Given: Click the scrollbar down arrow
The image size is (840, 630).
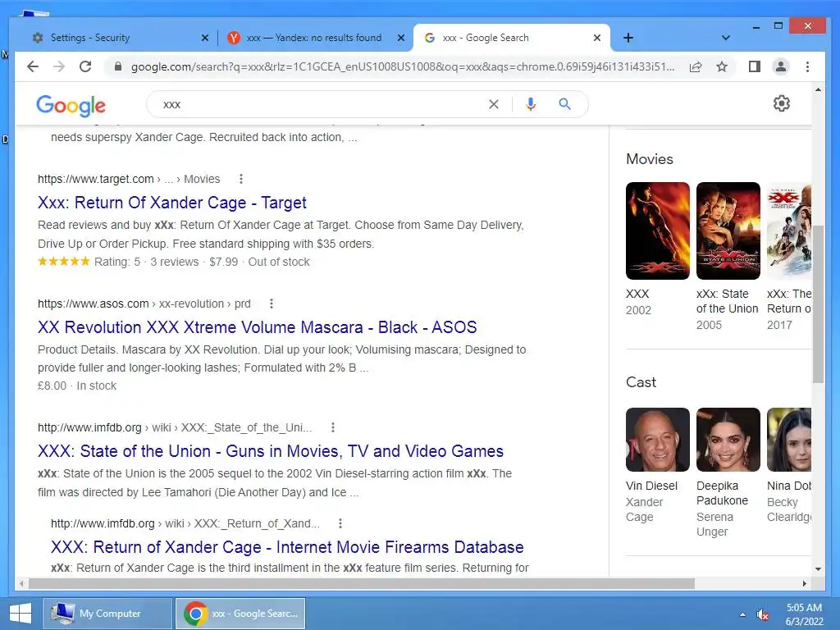Looking at the screenshot, I should (818, 569).
